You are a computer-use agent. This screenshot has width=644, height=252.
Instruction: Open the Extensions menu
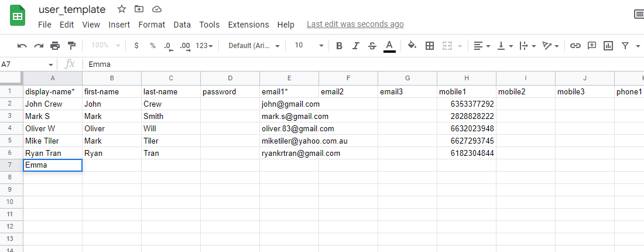[x=248, y=25]
